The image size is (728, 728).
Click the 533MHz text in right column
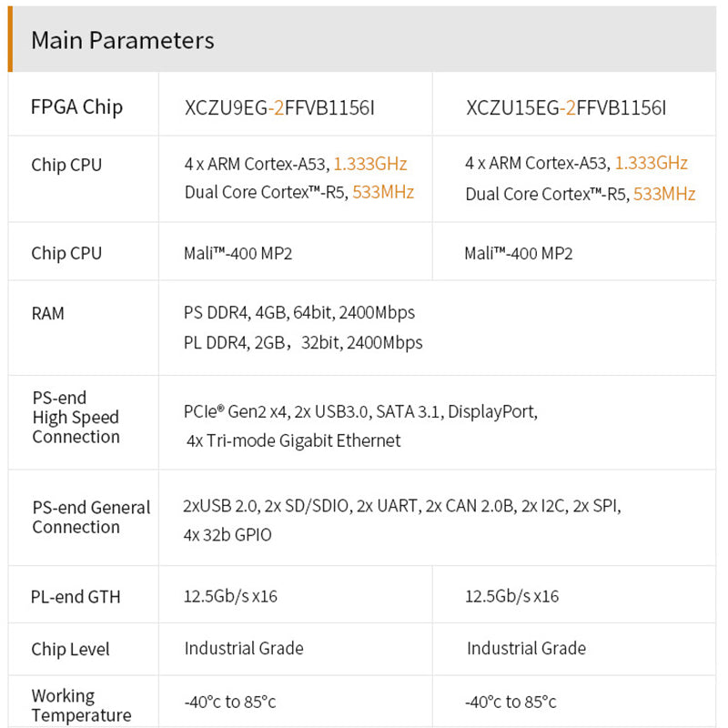click(x=664, y=194)
